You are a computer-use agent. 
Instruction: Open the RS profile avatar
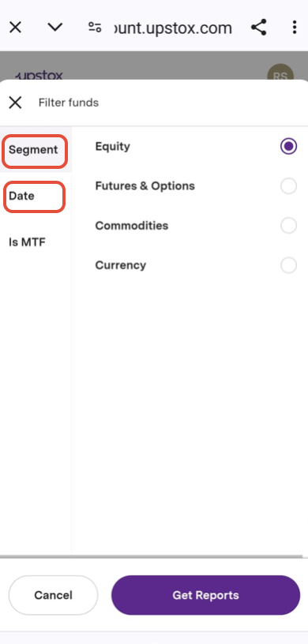[x=280, y=76]
